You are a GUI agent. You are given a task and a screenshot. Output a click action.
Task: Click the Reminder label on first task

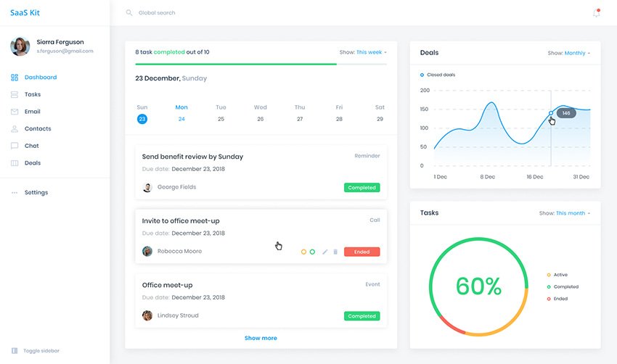(x=367, y=156)
